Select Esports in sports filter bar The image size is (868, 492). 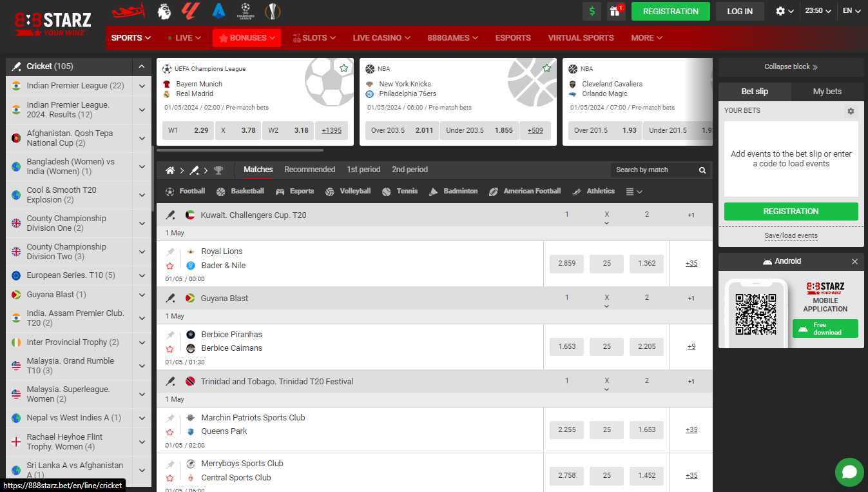(294, 192)
